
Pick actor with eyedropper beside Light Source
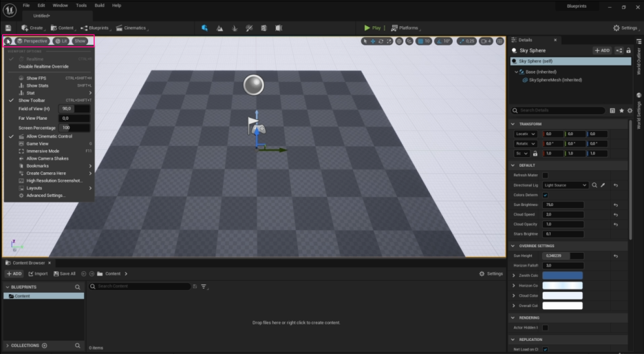point(603,185)
